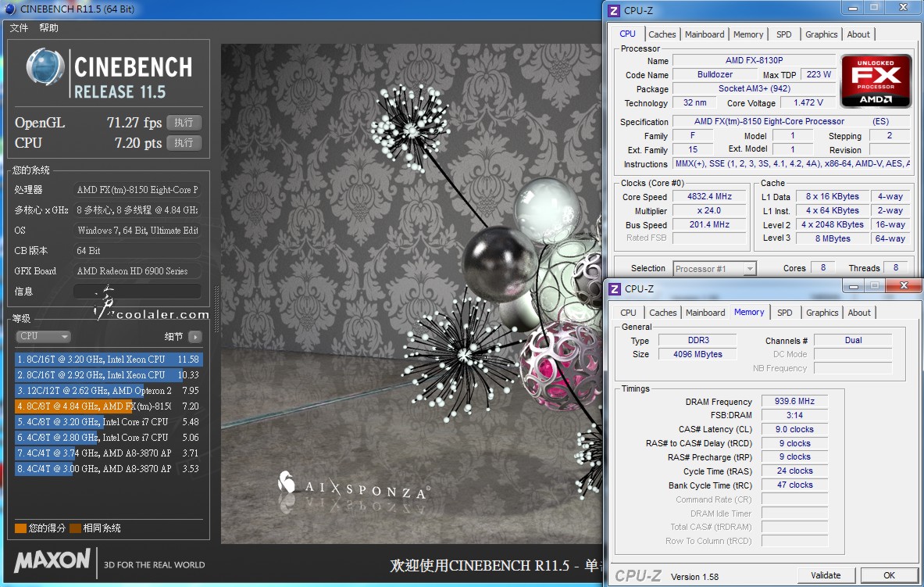Click the Memory Size 4096 MBytes value
Screen dimensions: 924x587
tap(698, 355)
